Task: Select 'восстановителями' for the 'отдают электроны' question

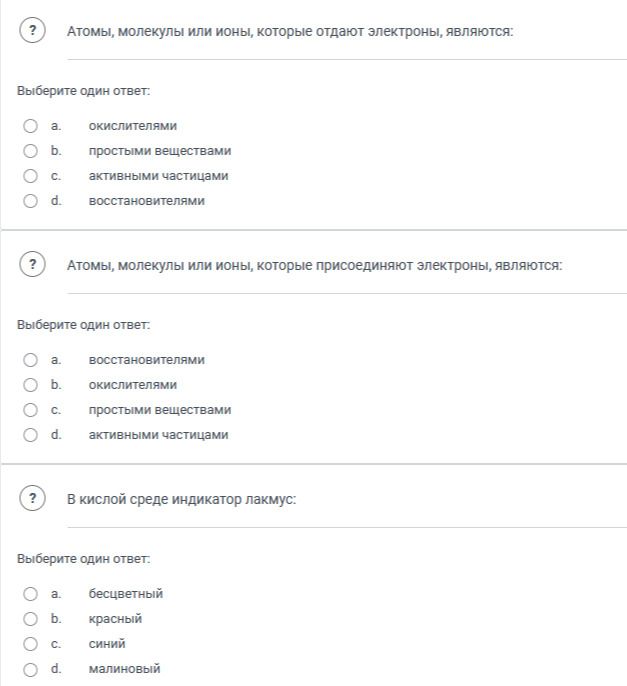Action: pos(30,201)
